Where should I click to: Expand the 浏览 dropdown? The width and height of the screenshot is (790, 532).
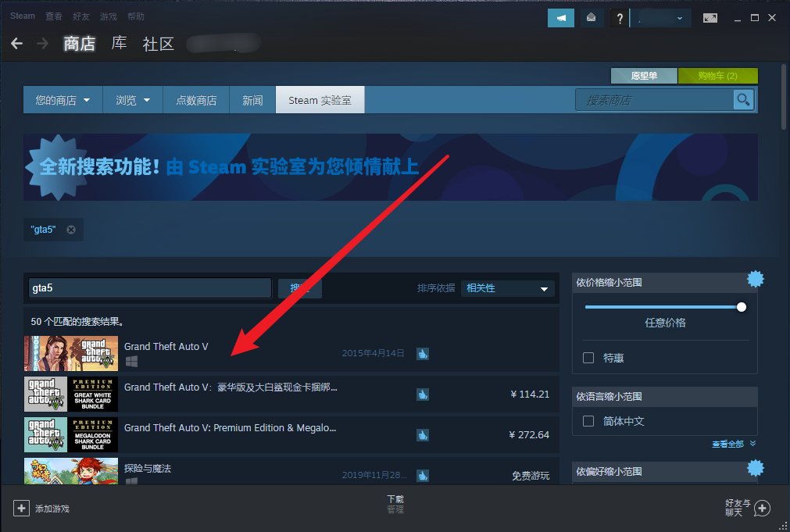[132, 99]
